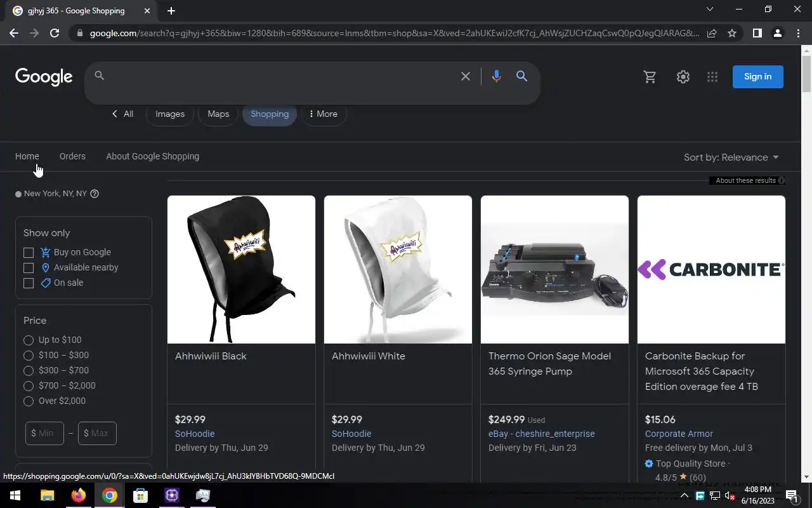This screenshot has height=508, width=812.
Task: Open SoHoodie seller link for Ahhwiwiii Black
Action: pos(195,434)
